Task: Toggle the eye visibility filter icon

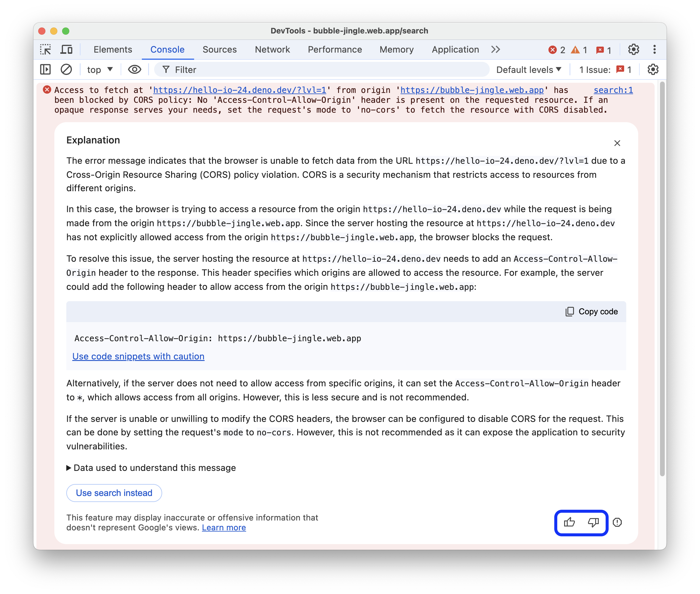Action: pos(134,70)
